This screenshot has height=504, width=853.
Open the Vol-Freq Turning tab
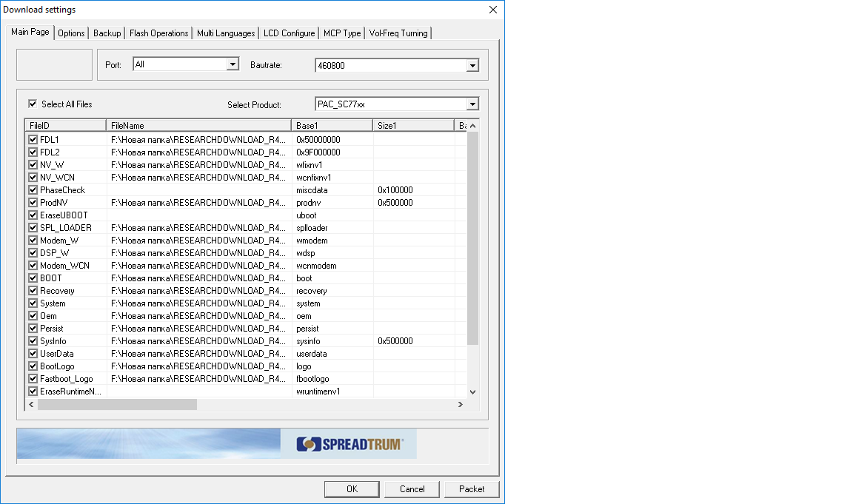pos(398,33)
